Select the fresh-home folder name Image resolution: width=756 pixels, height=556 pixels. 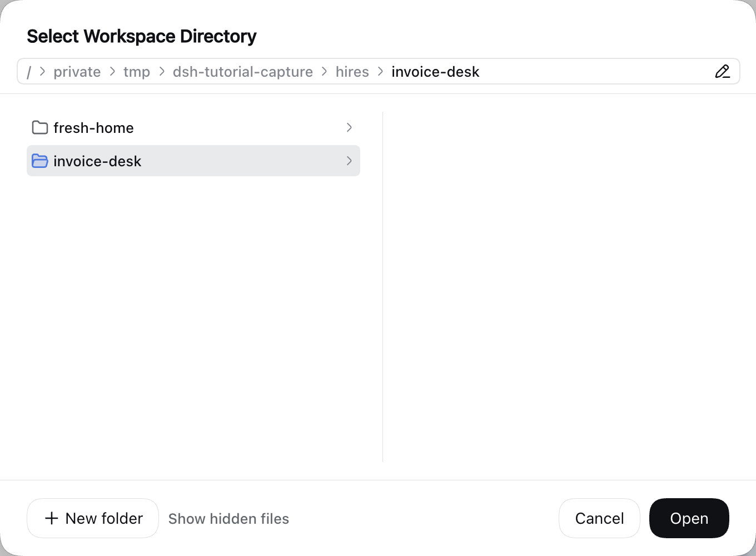(x=93, y=128)
